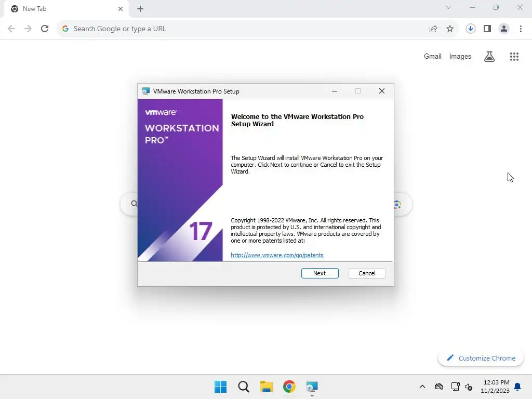Click Next in VMware Setup wizard

[x=320, y=273]
